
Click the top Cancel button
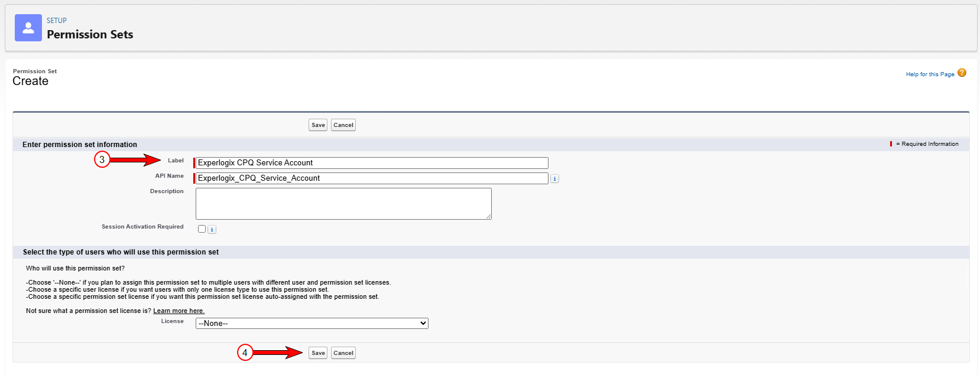pos(343,125)
